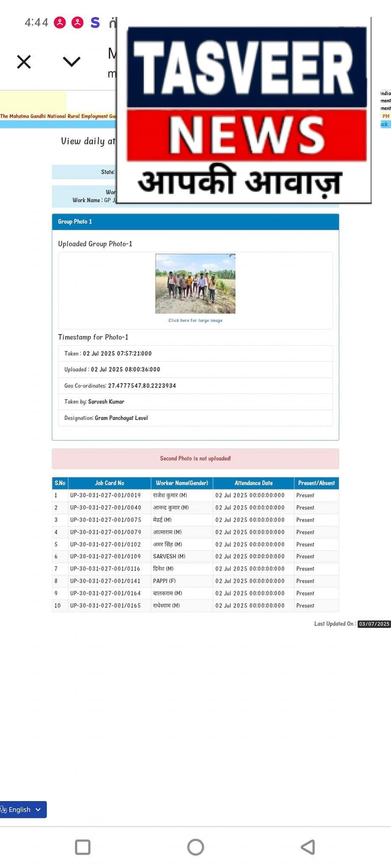
Task: Tap the purple S app icon in status bar
Action: pyautogui.click(x=95, y=22)
